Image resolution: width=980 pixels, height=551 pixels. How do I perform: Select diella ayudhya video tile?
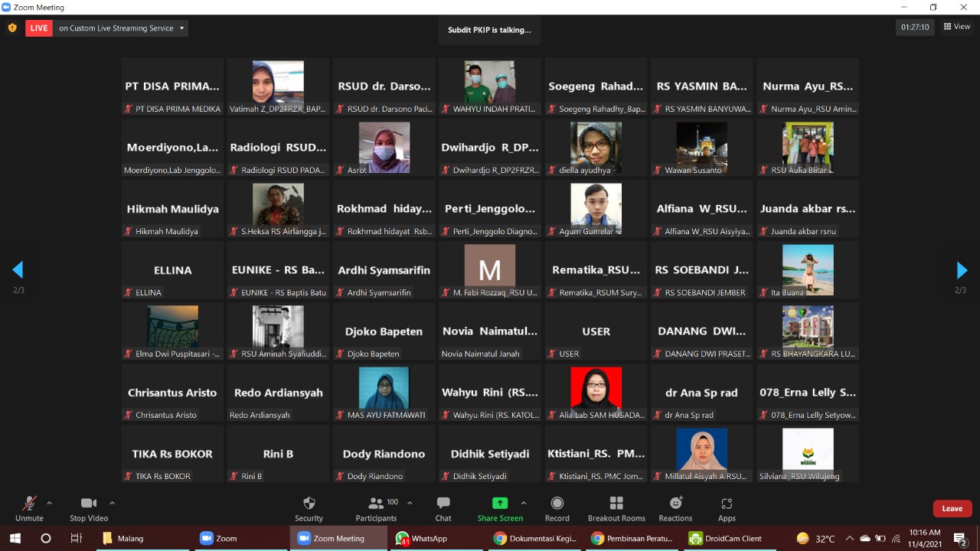[x=596, y=148]
